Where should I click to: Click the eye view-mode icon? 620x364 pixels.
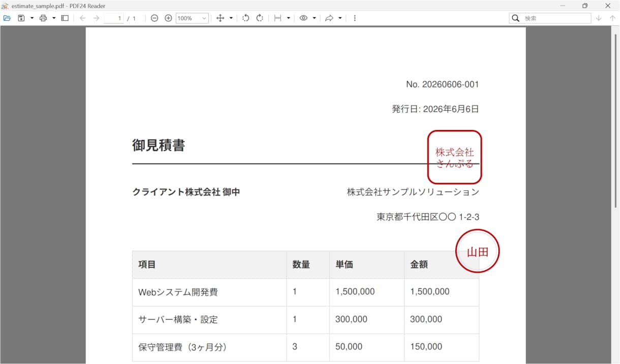coord(303,18)
